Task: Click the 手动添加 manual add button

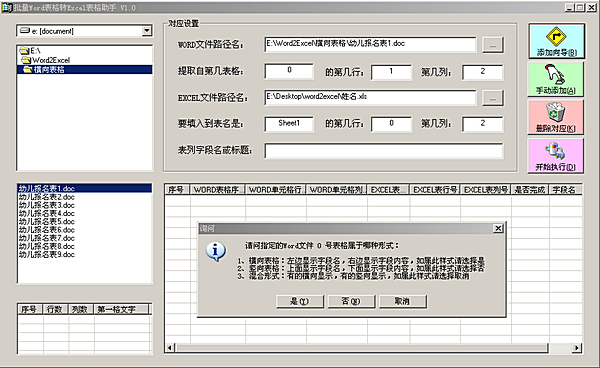Action: (x=556, y=79)
